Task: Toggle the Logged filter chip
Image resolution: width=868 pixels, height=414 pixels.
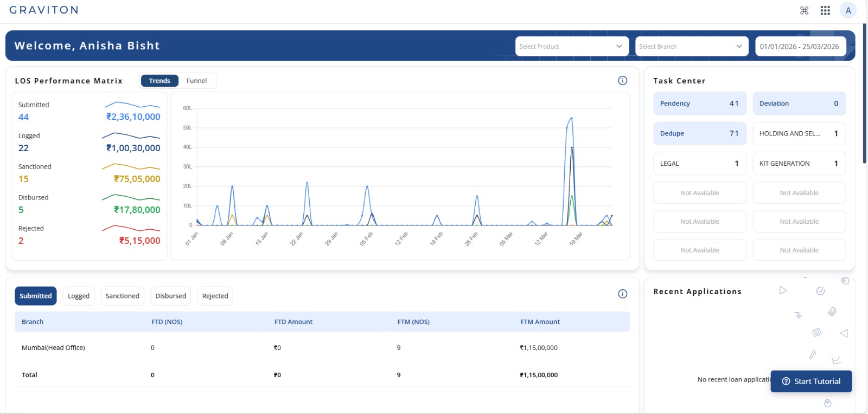Action: pyautogui.click(x=79, y=296)
